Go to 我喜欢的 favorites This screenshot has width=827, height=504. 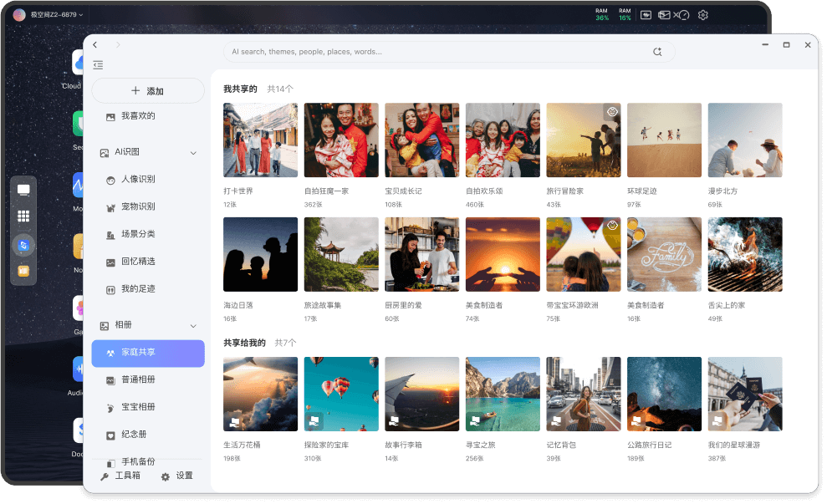pos(138,116)
